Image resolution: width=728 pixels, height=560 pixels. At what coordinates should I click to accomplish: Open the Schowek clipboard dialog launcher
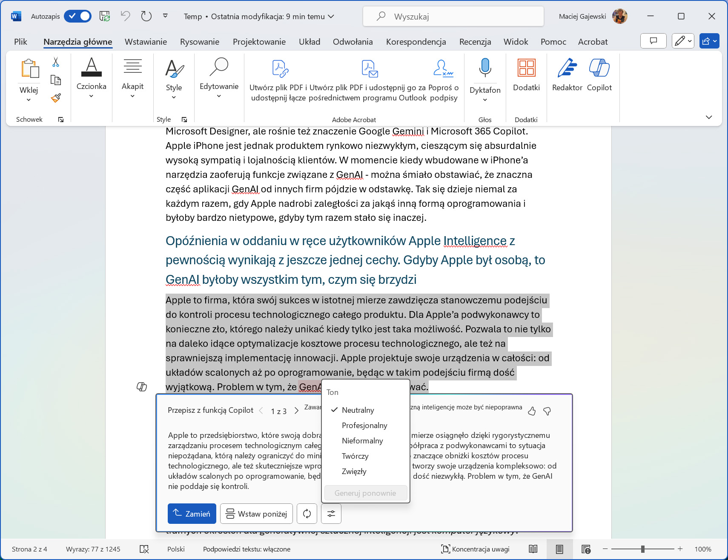[x=61, y=120]
